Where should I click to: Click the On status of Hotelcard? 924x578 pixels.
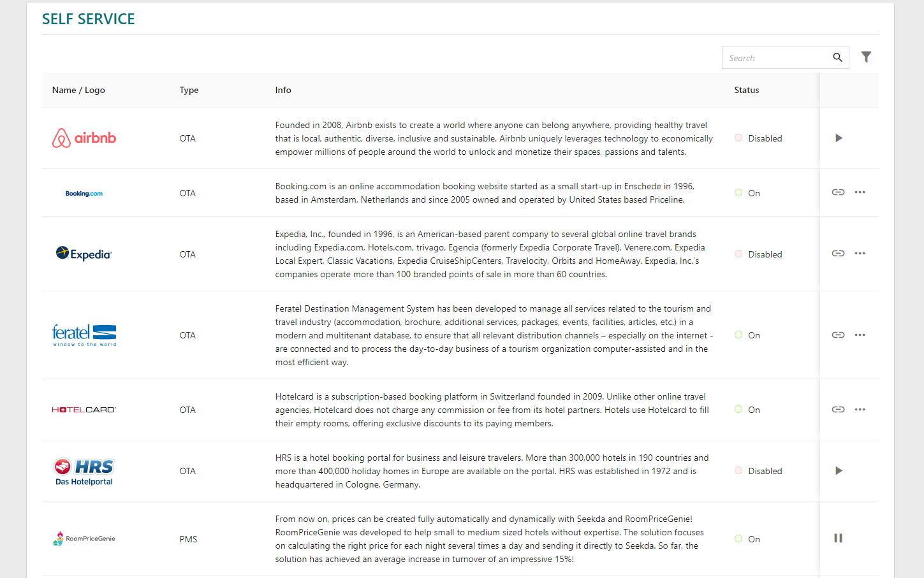point(747,410)
